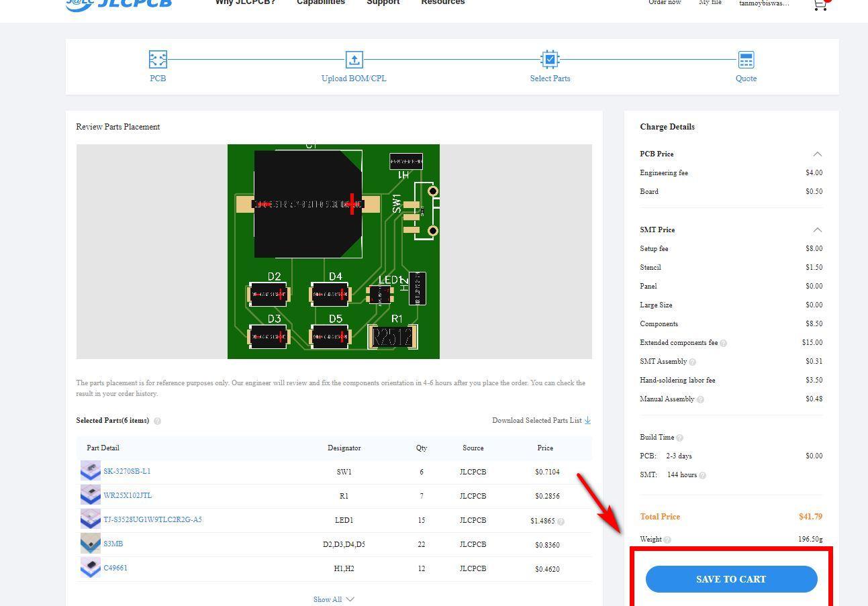Click the $0.7104 price cell
The image size is (868, 606).
[x=547, y=472]
